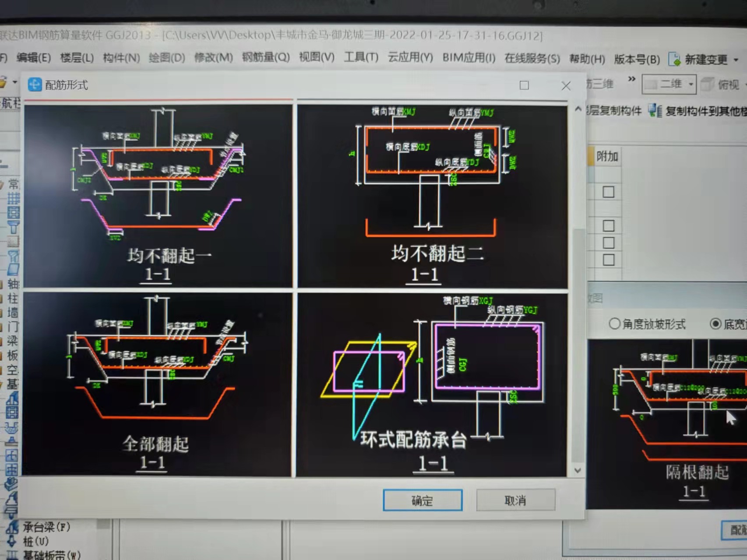Confirm with the 确定 button
The height and width of the screenshot is (560, 747).
coord(423,500)
